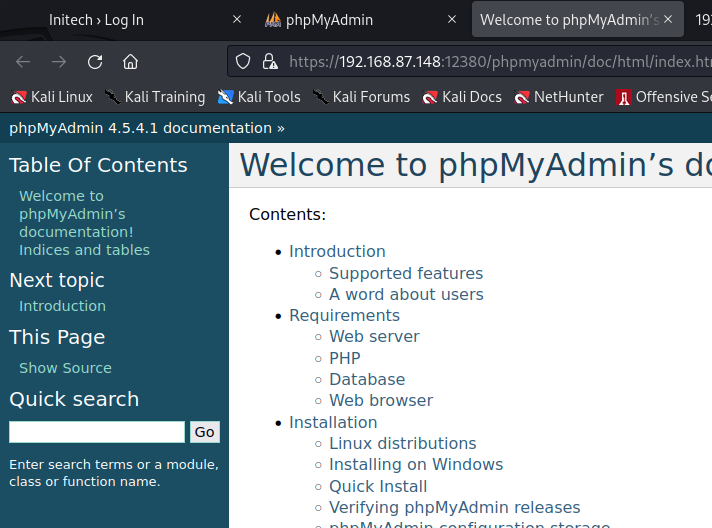
Task: Open the Supported features link
Action: point(406,273)
